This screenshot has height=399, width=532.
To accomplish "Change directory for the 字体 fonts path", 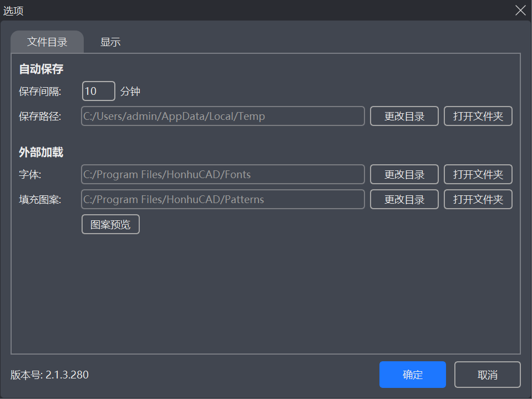I will 404,174.
